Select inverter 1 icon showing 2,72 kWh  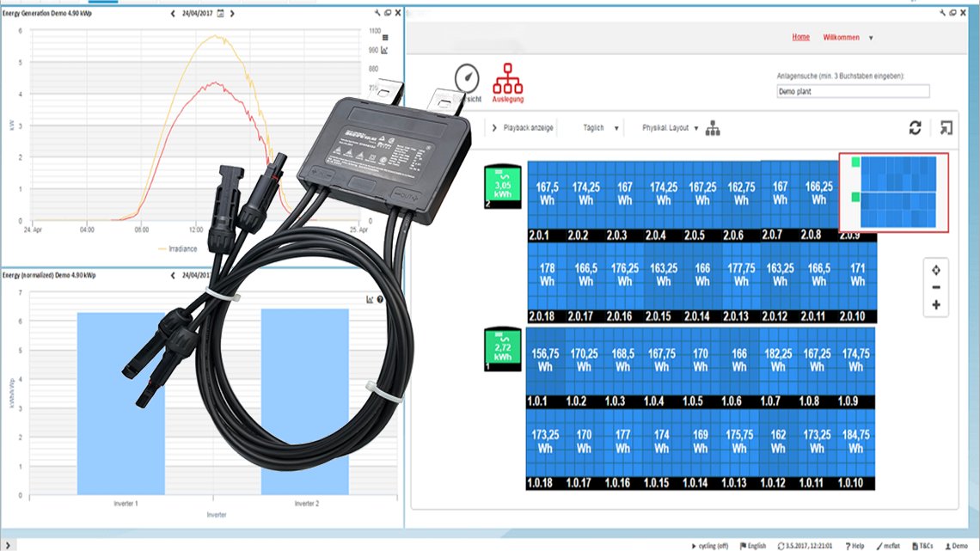[x=503, y=350]
